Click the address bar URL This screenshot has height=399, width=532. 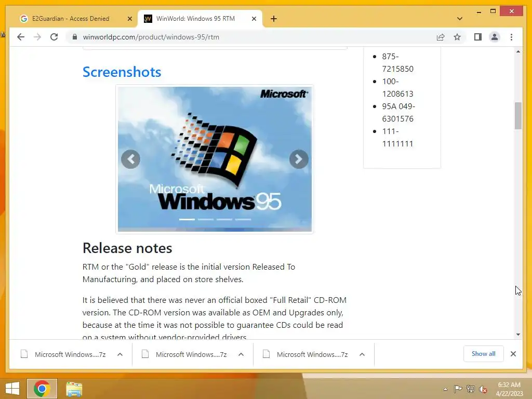(151, 37)
